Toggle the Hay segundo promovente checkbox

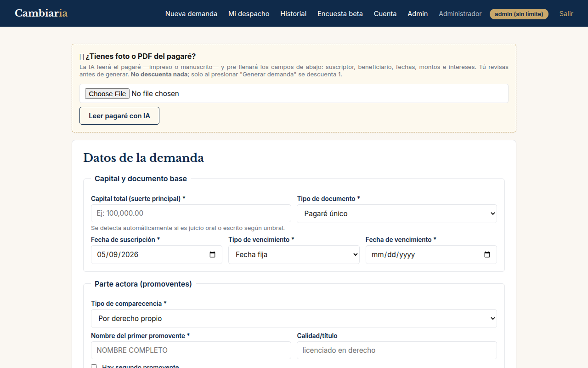pyautogui.click(x=94, y=367)
